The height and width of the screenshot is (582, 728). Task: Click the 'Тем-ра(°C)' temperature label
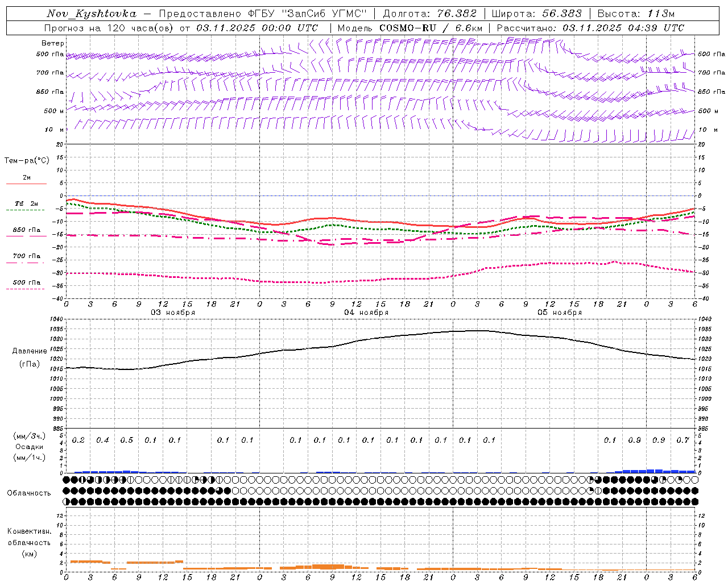pyautogui.click(x=27, y=160)
